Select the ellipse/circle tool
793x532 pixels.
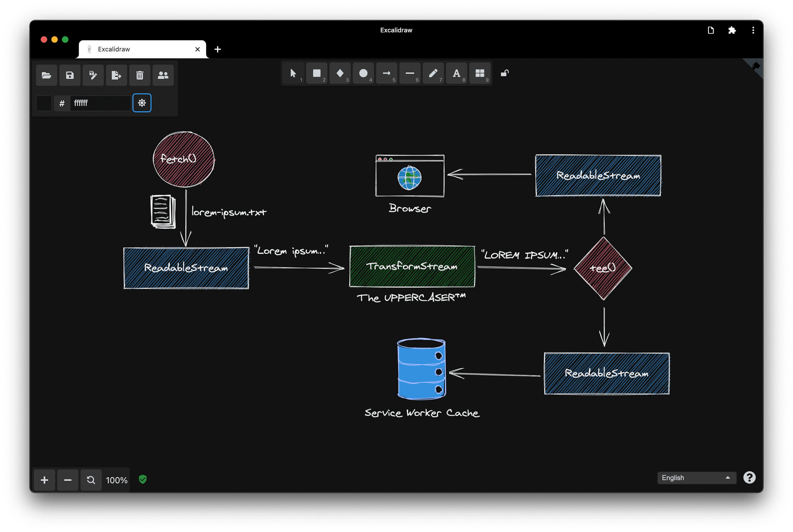point(363,73)
